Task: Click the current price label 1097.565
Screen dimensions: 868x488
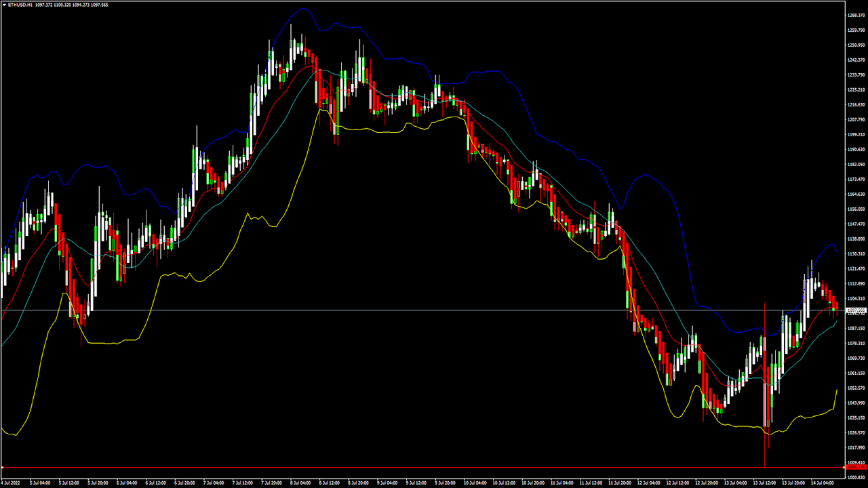Action: (856, 310)
